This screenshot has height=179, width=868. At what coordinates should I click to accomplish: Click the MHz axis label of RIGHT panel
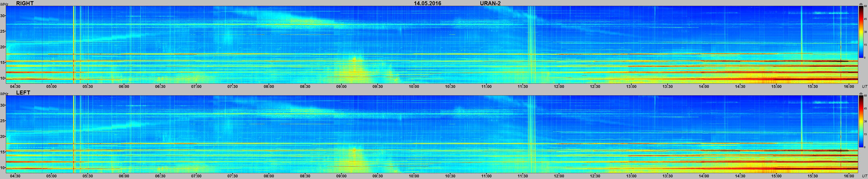4,4
